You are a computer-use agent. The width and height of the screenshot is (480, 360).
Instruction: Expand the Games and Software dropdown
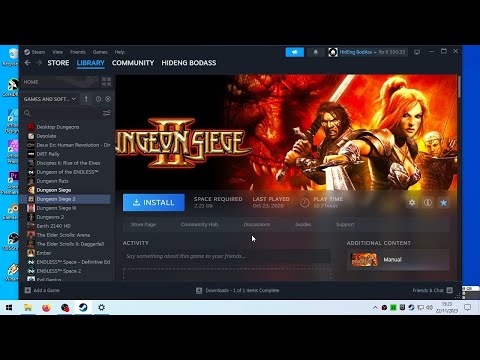(x=50, y=99)
